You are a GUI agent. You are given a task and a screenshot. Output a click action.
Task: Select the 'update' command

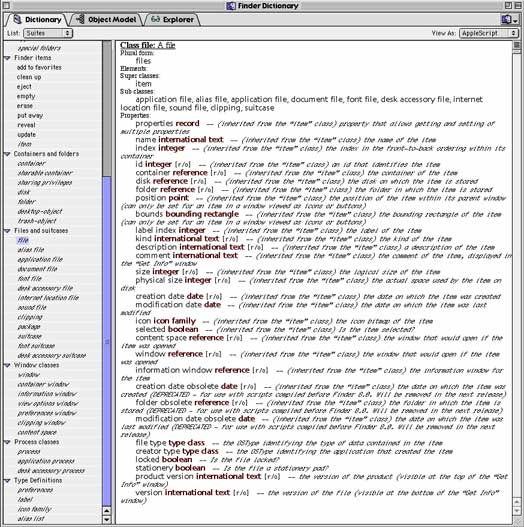click(x=27, y=134)
